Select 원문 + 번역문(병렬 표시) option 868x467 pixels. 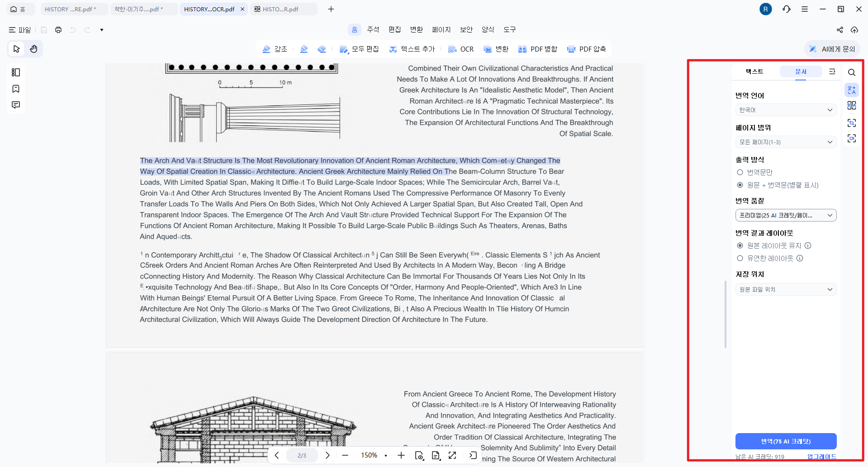[x=740, y=185]
